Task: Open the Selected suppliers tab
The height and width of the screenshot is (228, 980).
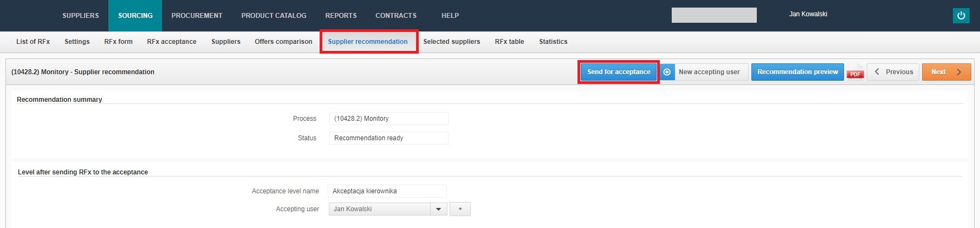Action: [451, 42]
